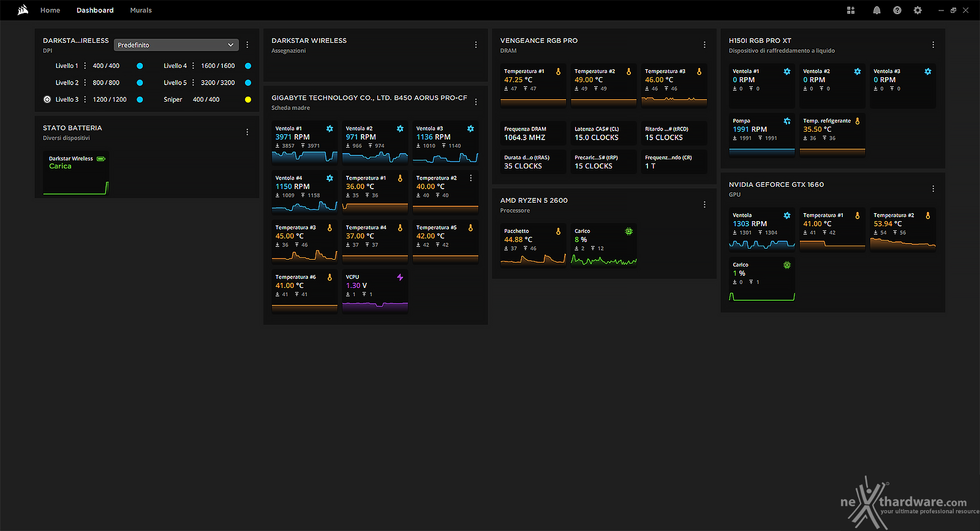Open NVIDIA GeForce GTX 1660 options menu
980x531 pixels.
(933, 189)
